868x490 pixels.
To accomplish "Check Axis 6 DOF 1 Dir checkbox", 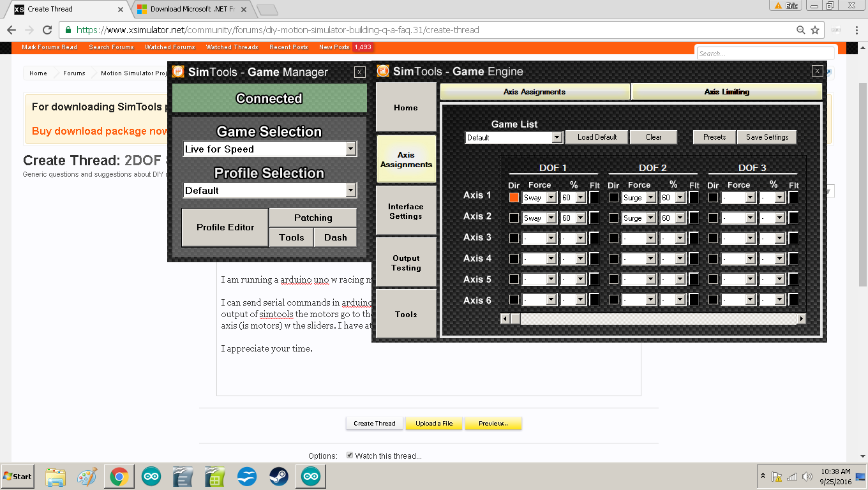I will tap(514, 300).
